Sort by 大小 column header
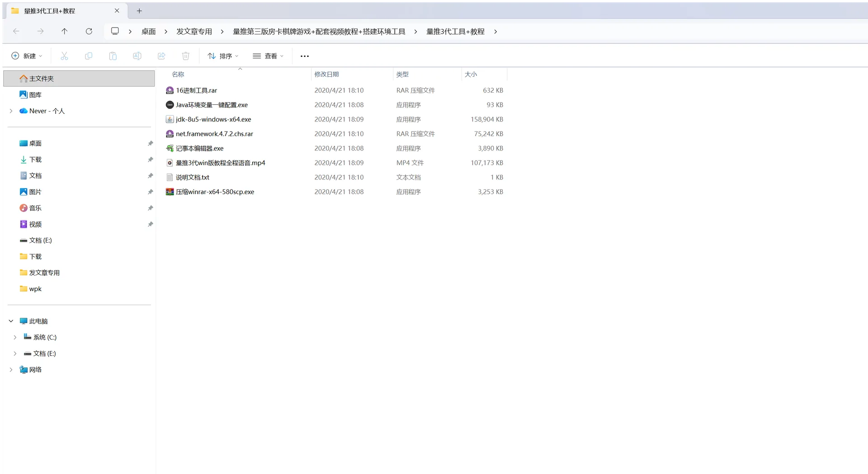This screenshot has width=868, height=474. point(471,75)
